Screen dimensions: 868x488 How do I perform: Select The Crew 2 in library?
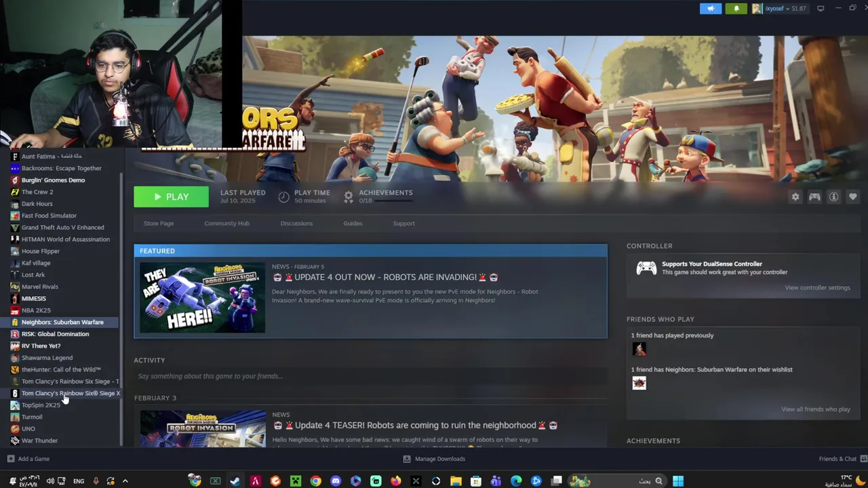[x=37, y=192]
